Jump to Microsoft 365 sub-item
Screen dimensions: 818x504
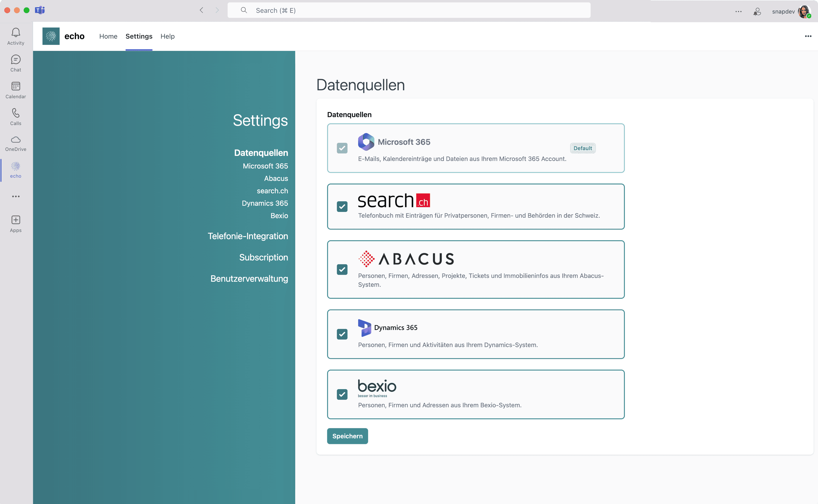point(265,166)
